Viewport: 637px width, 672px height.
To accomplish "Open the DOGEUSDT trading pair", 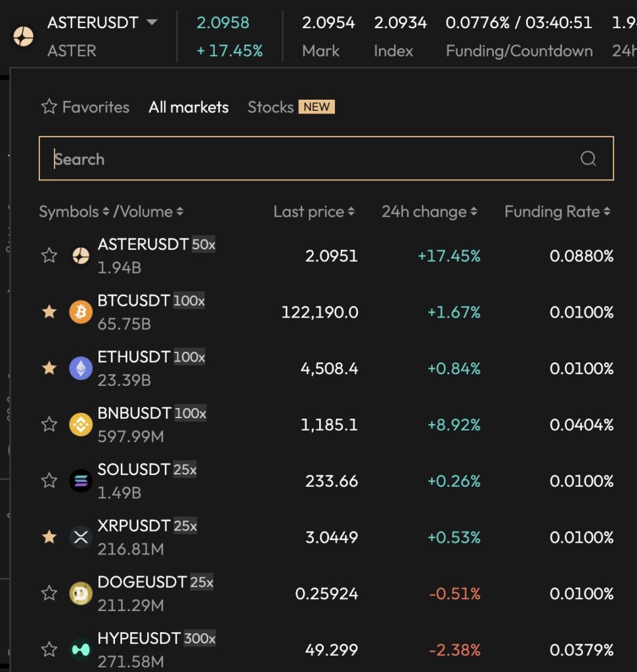I will click(x=263, y=594).
